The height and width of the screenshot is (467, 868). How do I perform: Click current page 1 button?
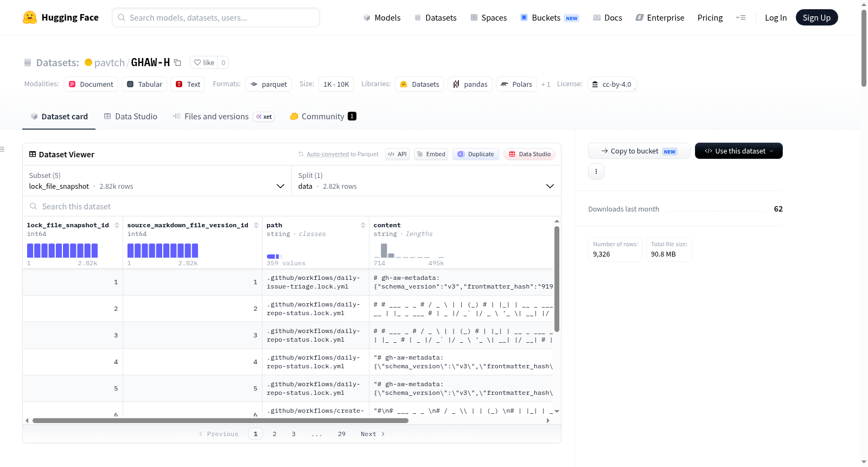256,434
